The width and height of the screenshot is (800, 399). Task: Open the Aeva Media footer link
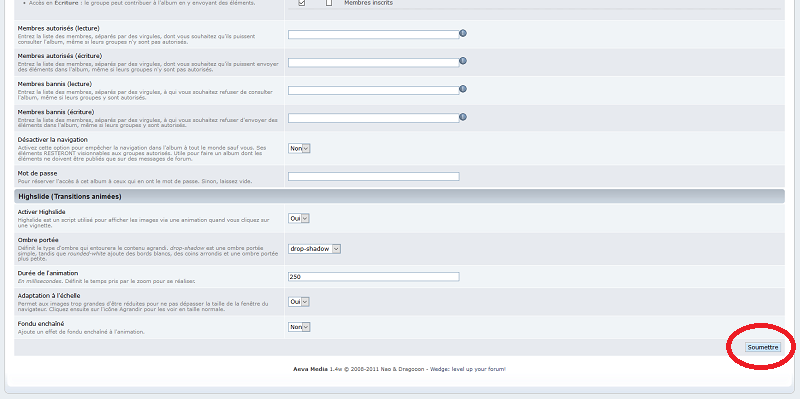[x=310, y=369]
